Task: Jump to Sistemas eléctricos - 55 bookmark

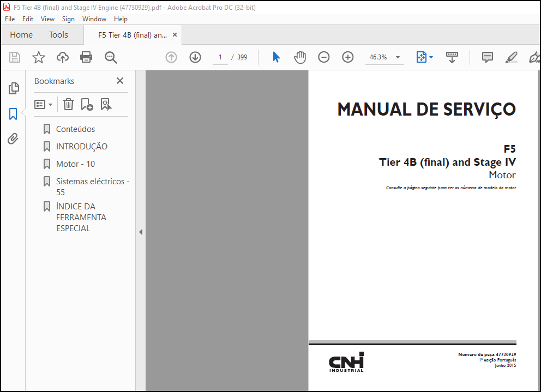Action: pyautogui.click(x=93, y=186)
